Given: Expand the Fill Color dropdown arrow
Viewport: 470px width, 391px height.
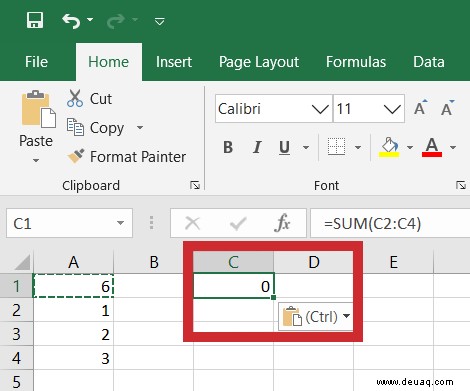Looking at the screenshot, I should click(x=410, y=147).
